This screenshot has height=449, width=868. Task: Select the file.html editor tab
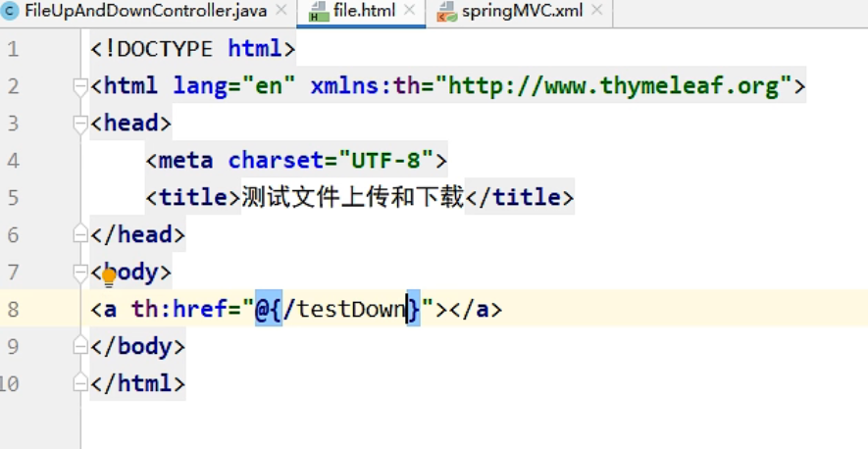pyautogui.click(x=364, y=11)
